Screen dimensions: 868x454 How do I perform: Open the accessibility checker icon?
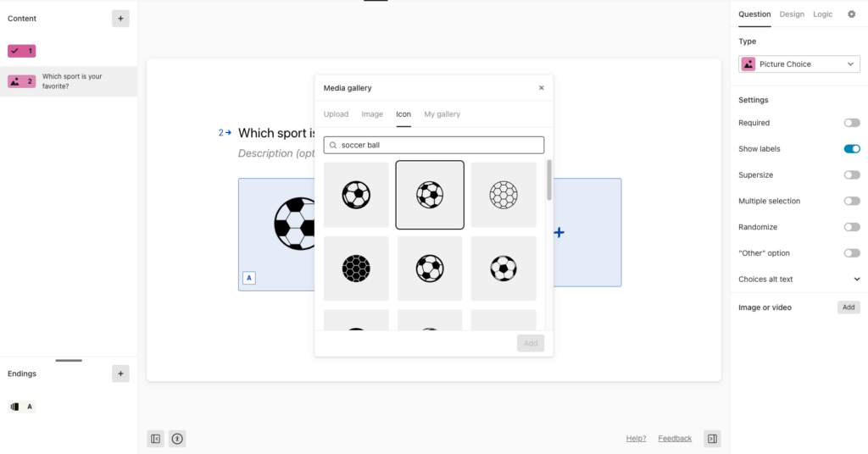pyautogui.click(x=177, y=439)
